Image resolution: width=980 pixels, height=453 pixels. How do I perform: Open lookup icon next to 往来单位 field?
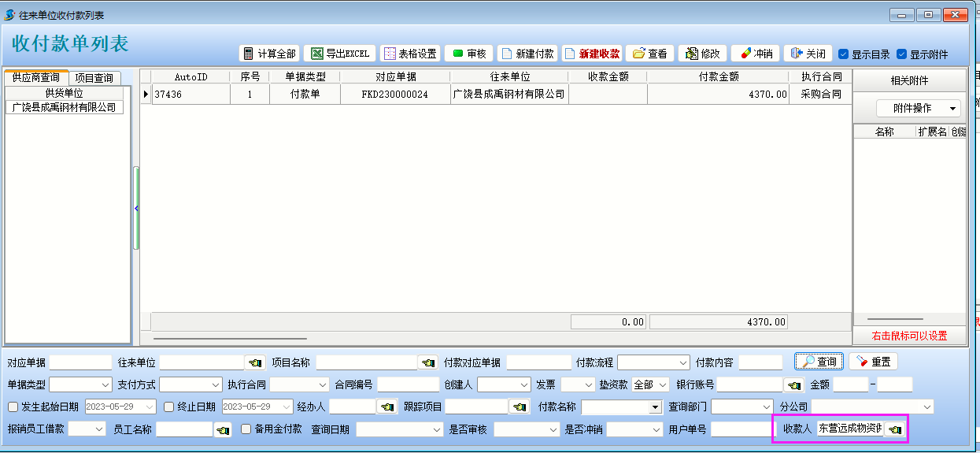[255, 363]
